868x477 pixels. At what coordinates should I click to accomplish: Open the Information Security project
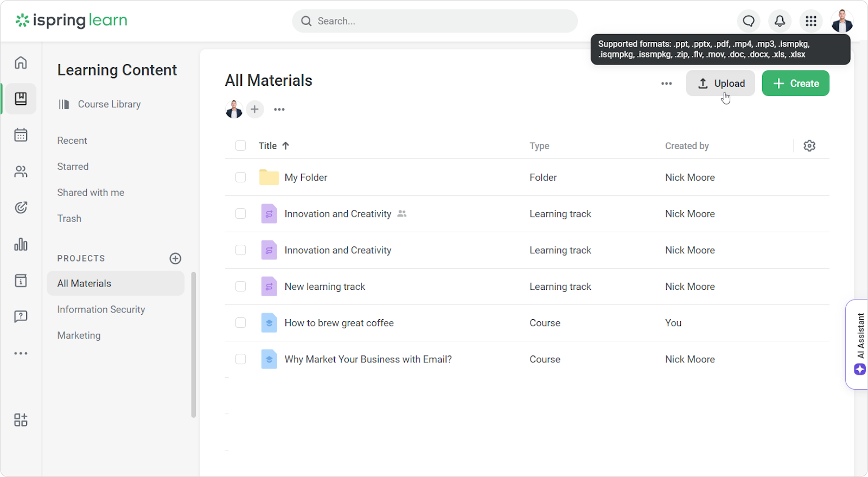[x=101, y=309]
